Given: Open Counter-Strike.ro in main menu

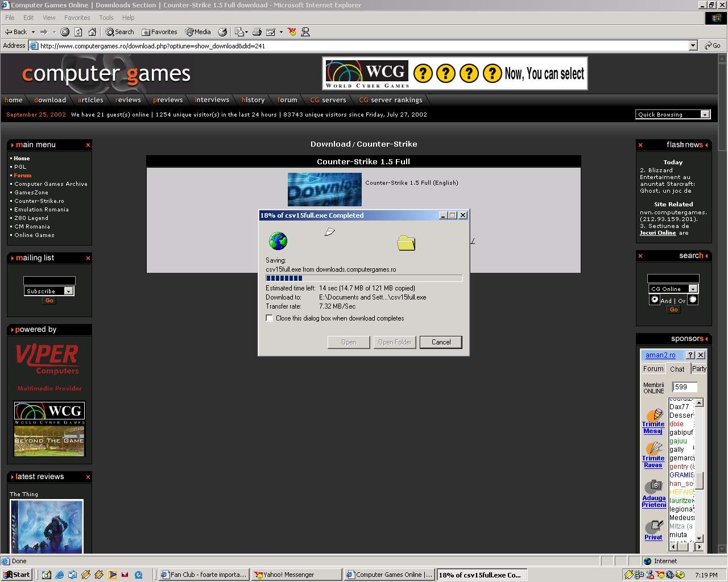Looking at the screenshot, I should click(x=39, y=201).
